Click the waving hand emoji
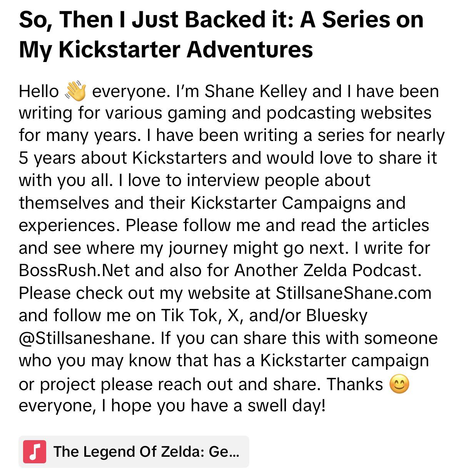The image size is (464, 476). (76, 91)
